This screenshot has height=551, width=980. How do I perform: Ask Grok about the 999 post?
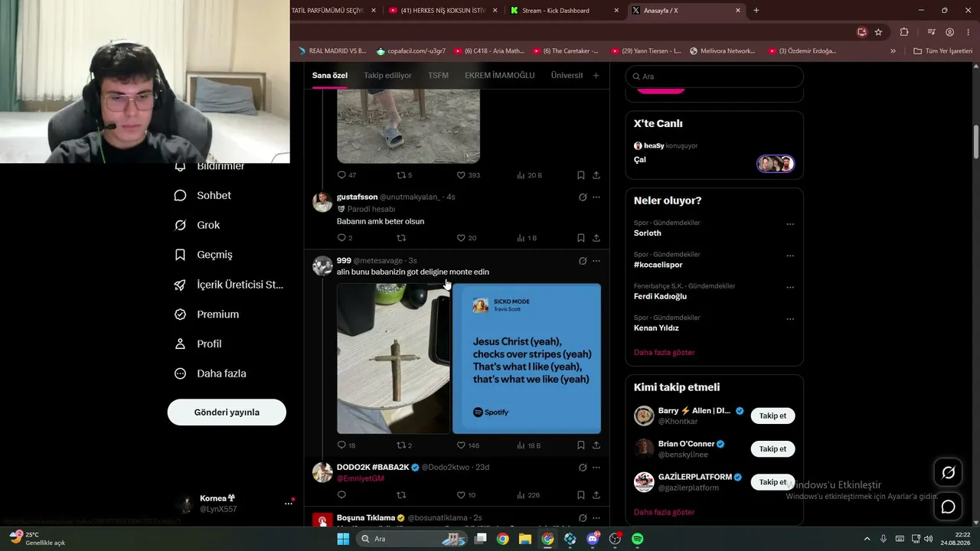583,261
